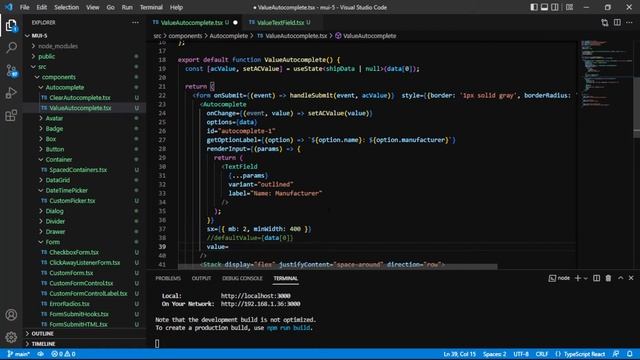The width and height of the screenshot is (640, 360).
Task: Click the VS Code logo icon
Action: click(9, 7)
